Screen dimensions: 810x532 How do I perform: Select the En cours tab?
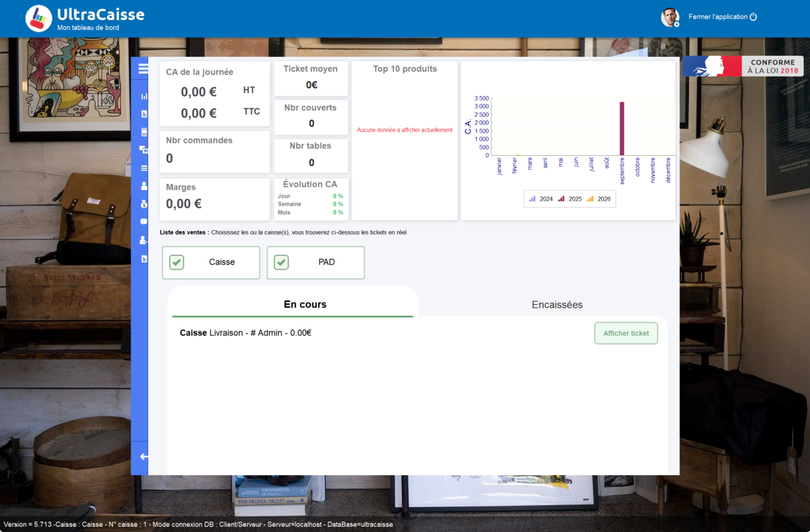[x=305, y=304]
